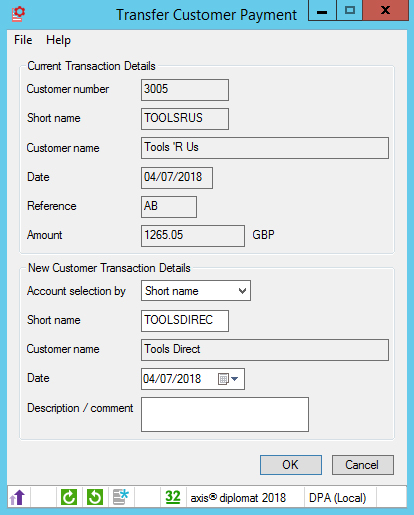414x515 pixels.
Task: Open the calendar picker icon in Date field
Action: (223, 379)
